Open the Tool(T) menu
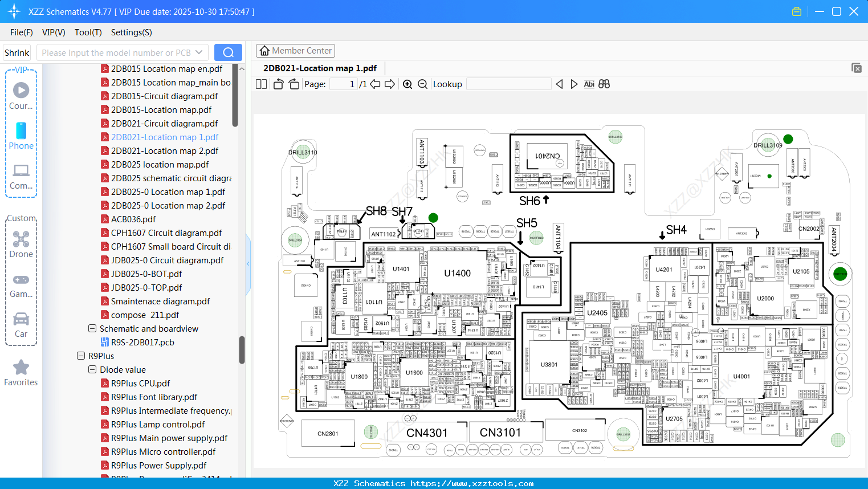 pyautogui.click(x=88, y=32)
